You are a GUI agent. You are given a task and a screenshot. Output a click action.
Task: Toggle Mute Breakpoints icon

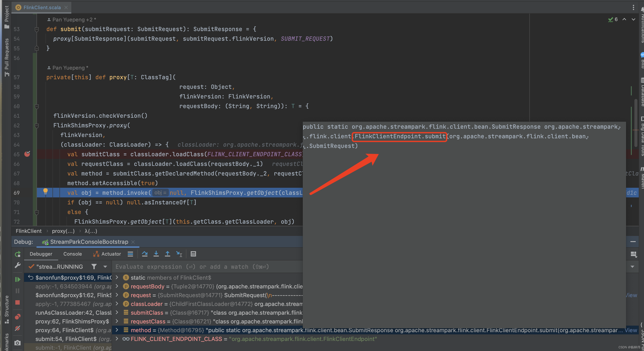coord(17,328)
